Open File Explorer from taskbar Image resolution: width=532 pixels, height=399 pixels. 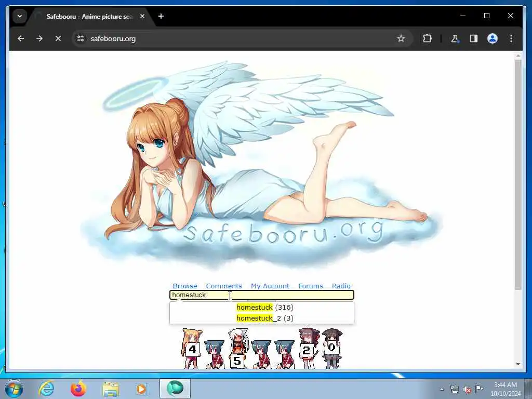tap(111, 389)
